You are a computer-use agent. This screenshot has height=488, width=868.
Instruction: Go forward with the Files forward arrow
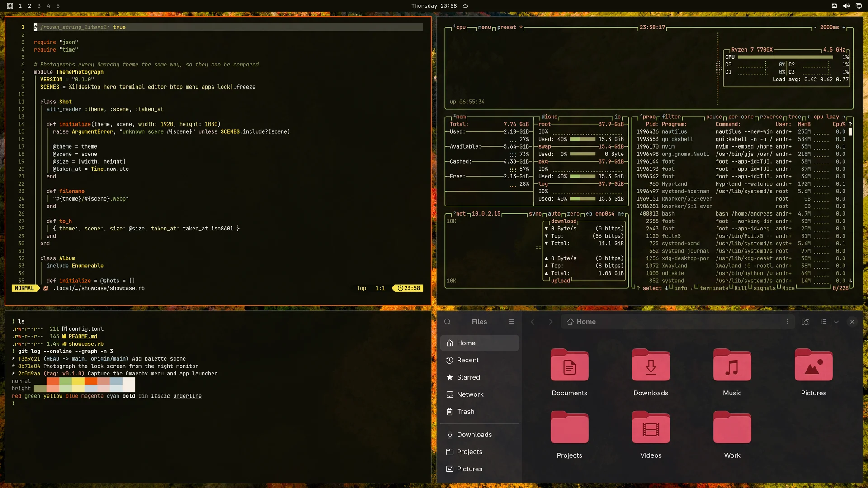click(x=550, y=322)
